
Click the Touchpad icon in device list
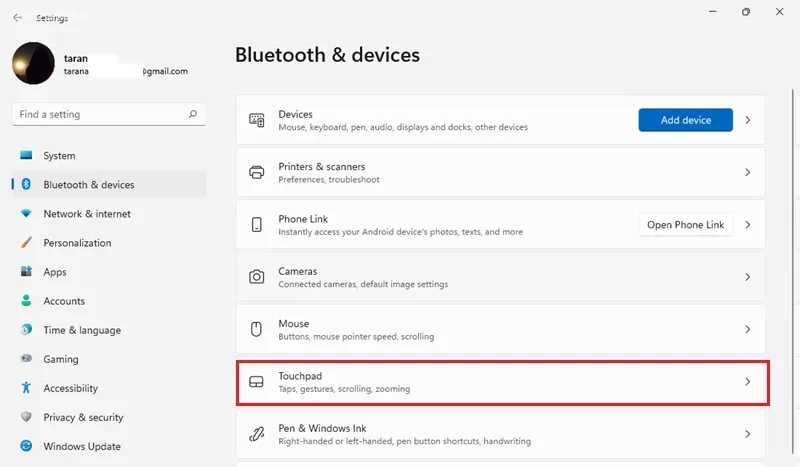(x=257, y=382)
